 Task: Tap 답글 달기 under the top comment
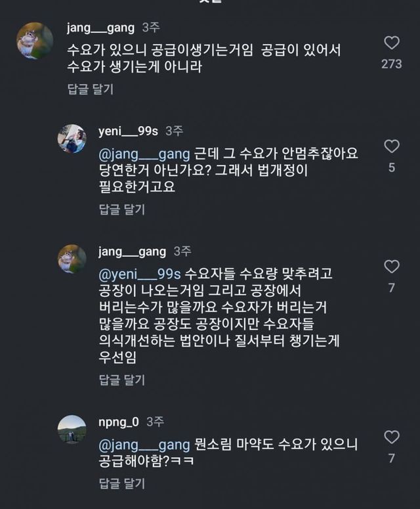click(x=91, y=89)
